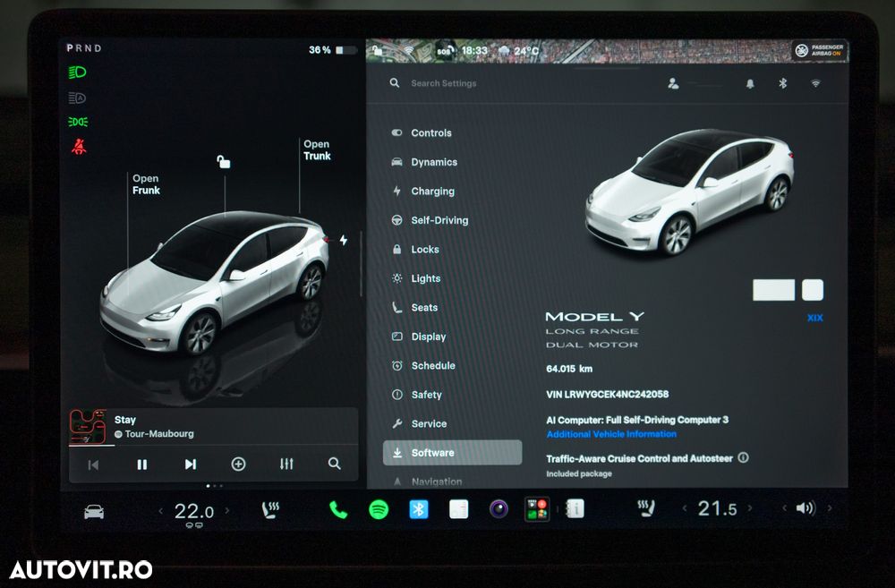Search for music with magnifier icon
The width and height of the screenshot is (895, 588).
point(335,464)
